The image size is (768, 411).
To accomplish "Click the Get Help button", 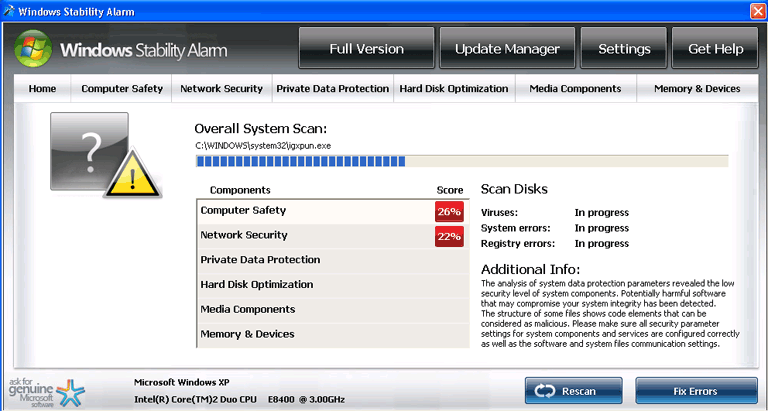I will (x=715, y=49).
